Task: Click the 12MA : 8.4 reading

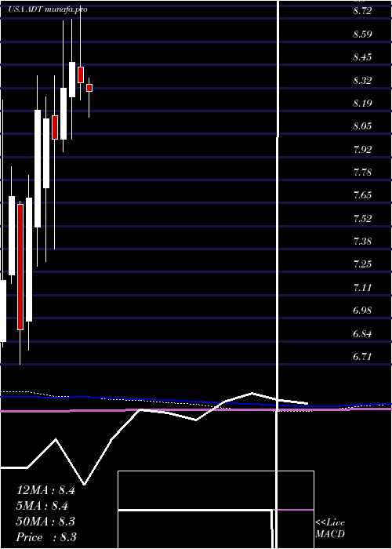Action: tap(45, 490)
